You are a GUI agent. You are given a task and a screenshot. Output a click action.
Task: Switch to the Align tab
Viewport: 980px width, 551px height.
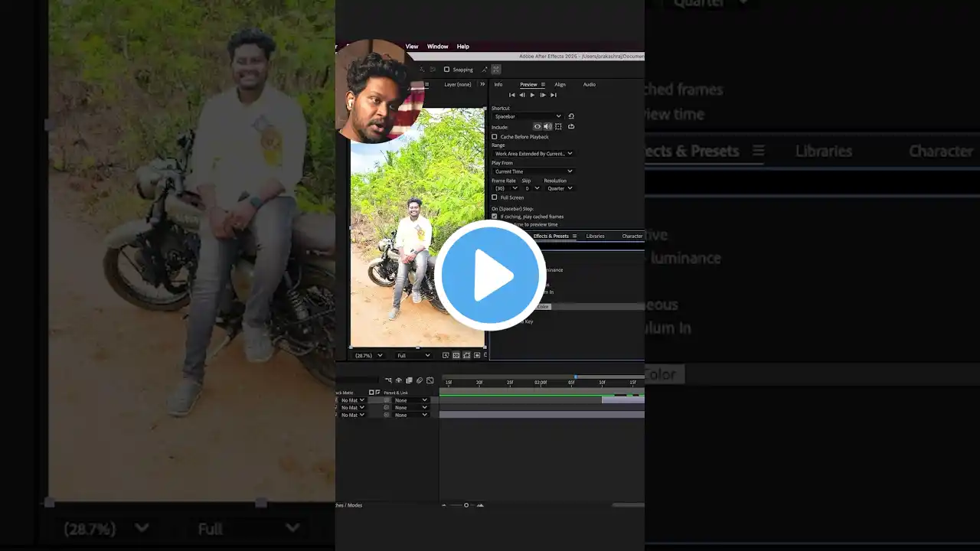[x=560, y=84]
